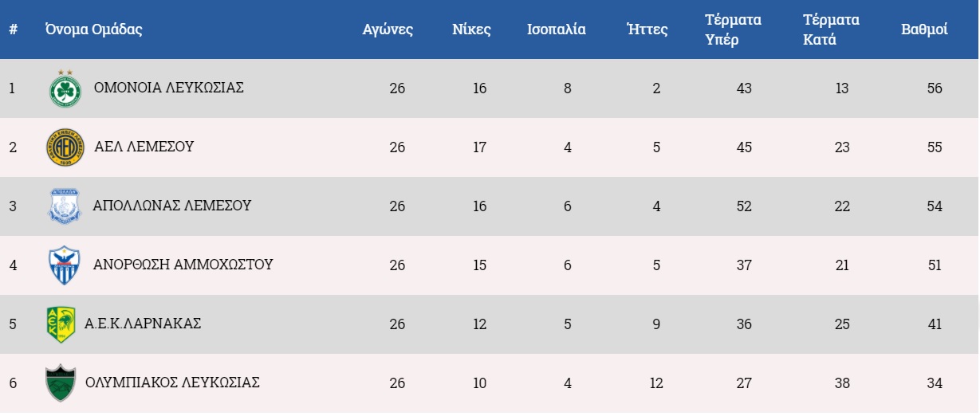980x416 pixels.
Task: Click the Apollon Limassol blue crest
Action: point(65,206)
